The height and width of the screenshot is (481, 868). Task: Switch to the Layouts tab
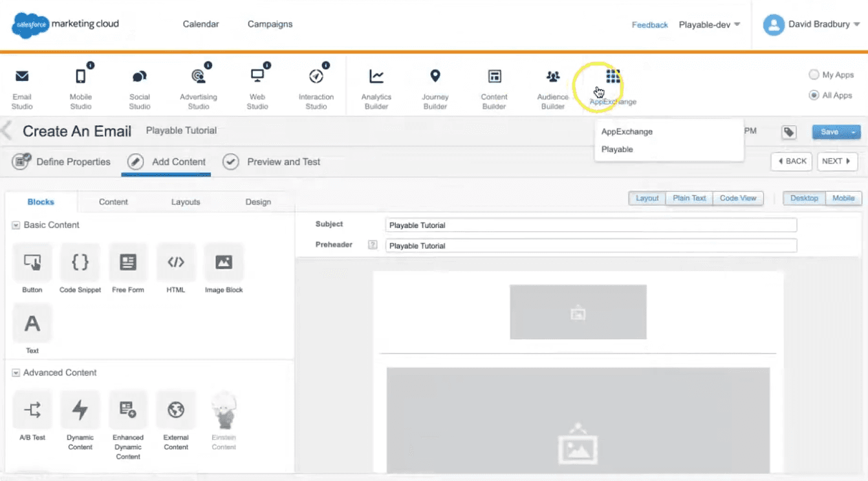(x=186, y=202)
